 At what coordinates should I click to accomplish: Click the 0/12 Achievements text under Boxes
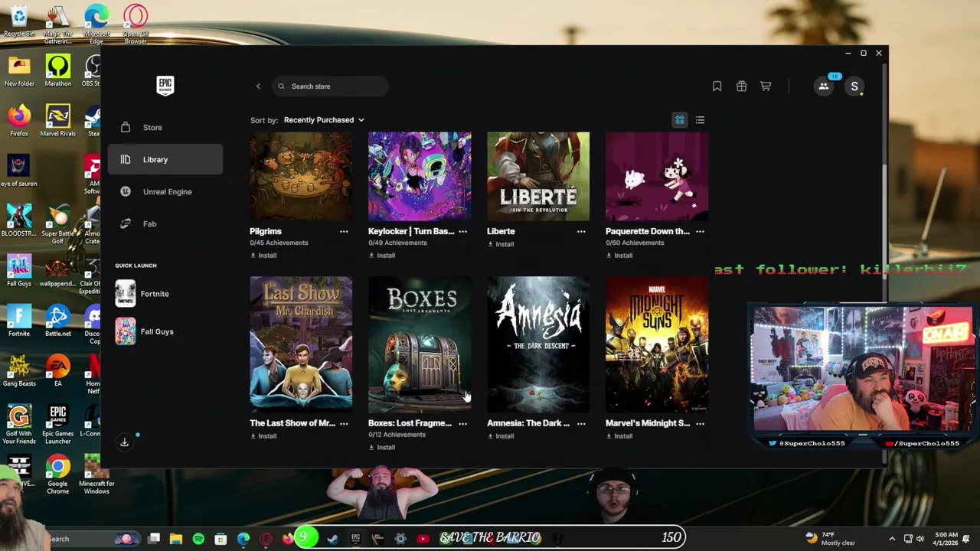click(x=397, y=435)
